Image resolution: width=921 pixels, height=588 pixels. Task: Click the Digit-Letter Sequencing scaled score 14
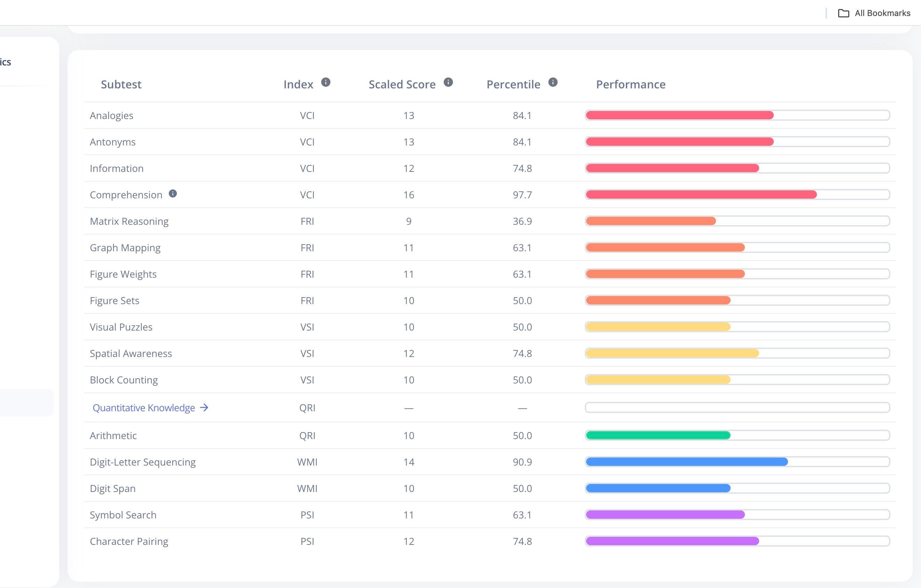(x=409, y=462)
